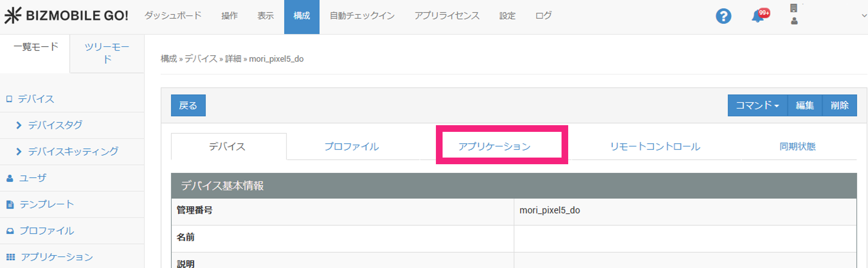868x268 pixels.
Task: Switch to the アプリケーション tab
Action: coord(494,146)
